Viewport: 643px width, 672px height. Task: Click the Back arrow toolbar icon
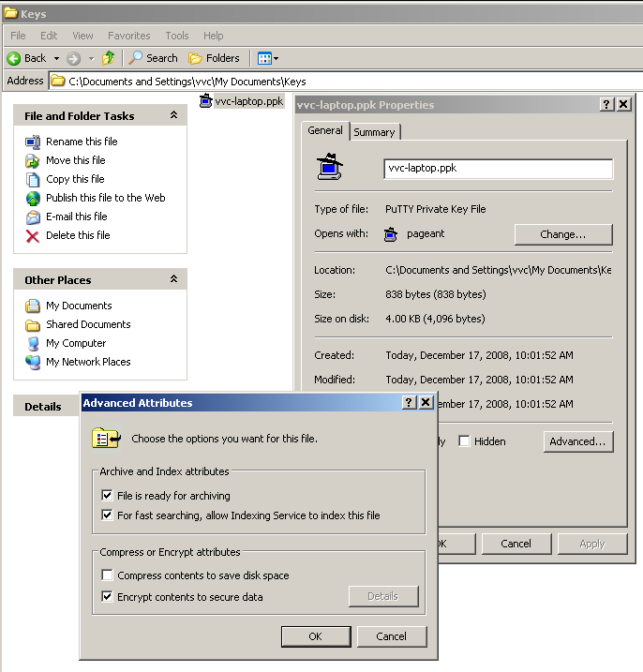coord(14,58)
